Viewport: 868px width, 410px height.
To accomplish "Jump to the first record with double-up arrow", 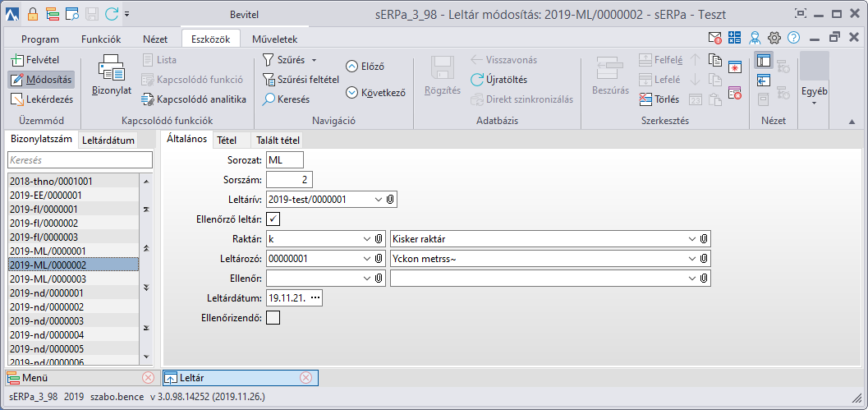I will tap(146, 210).
